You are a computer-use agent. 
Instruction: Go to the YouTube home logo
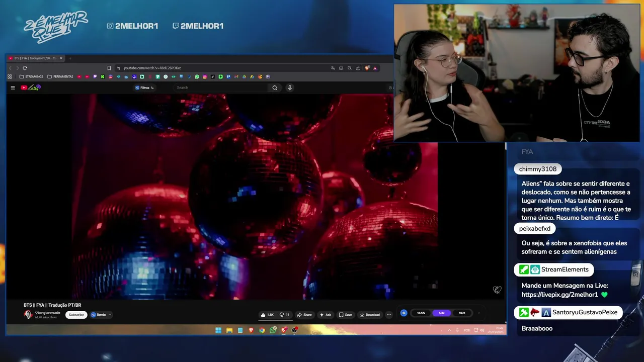click(31, 87)
